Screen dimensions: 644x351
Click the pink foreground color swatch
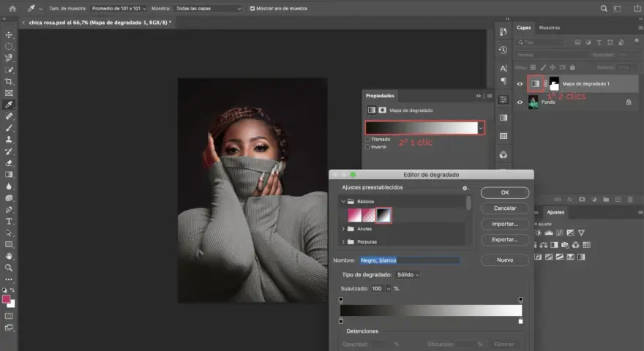[6, 299]
